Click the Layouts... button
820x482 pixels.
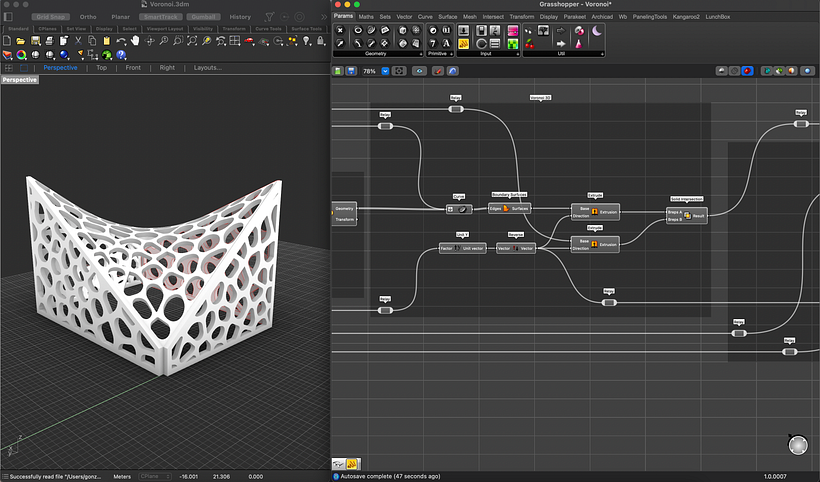207,68
